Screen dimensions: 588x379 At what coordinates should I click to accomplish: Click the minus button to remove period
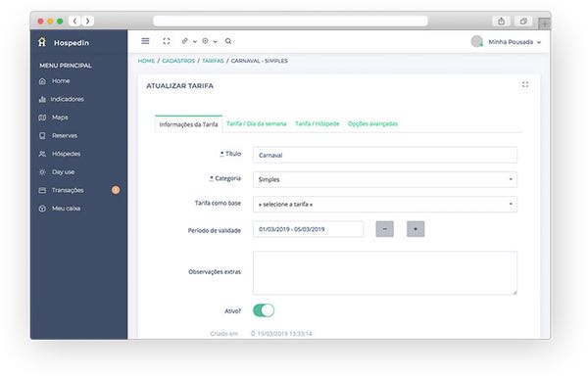[x=385, y=229]
